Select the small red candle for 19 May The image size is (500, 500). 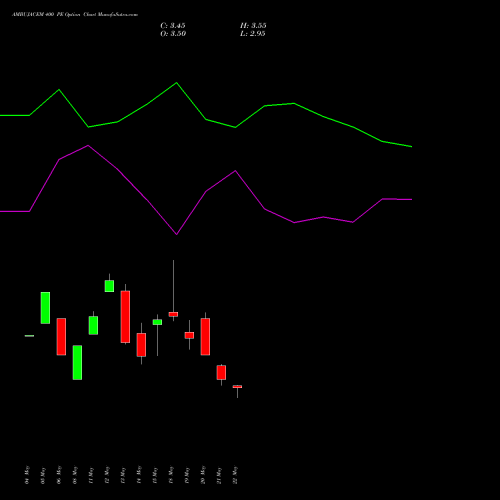(x=189, y=335)
